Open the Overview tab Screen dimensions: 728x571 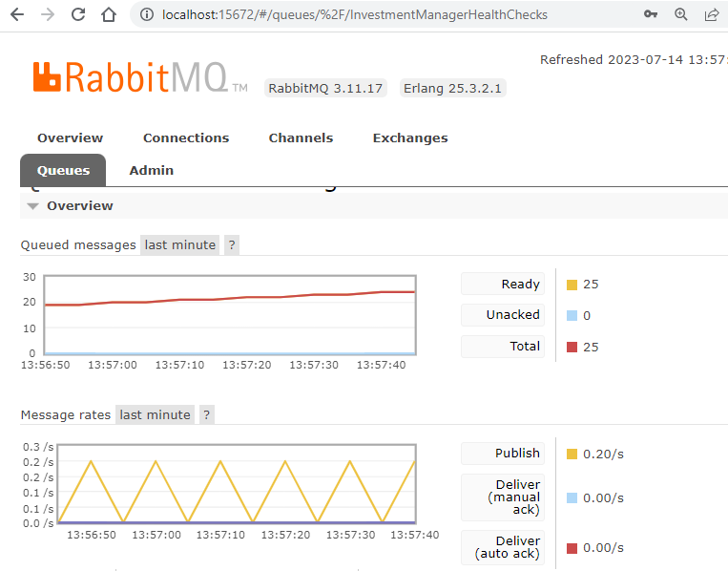coord(70,138)
